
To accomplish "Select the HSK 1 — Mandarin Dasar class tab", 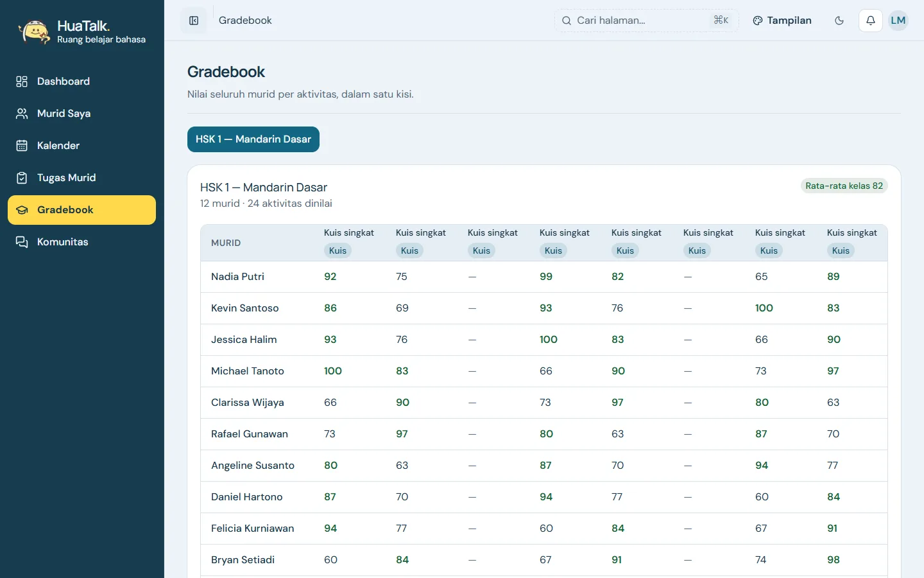I will click(x=253, y=139).
